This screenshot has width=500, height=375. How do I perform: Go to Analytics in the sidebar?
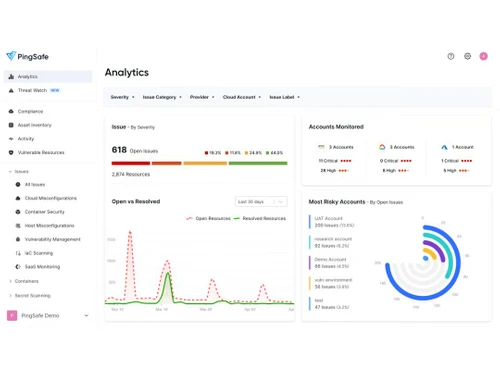(48, 77)
